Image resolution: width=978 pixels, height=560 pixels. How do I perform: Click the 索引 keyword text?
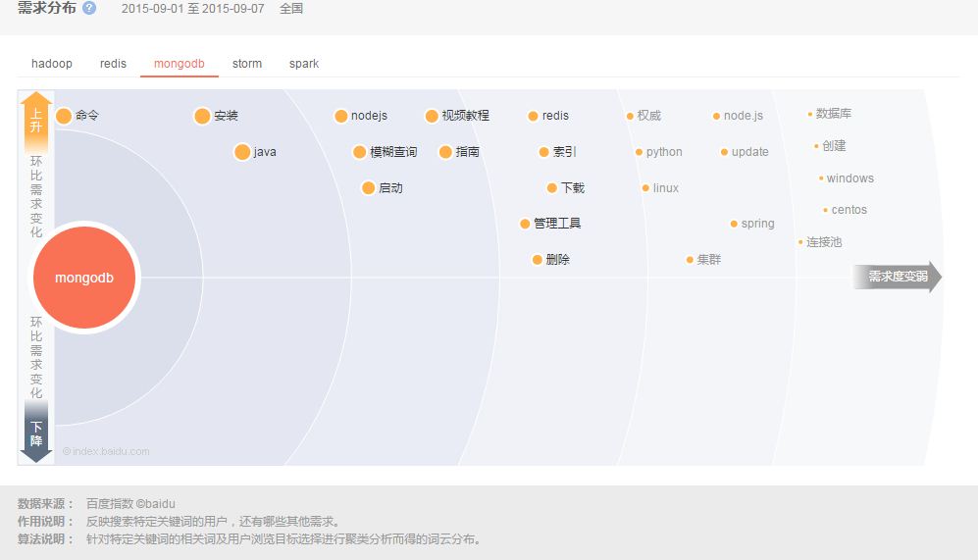tap(564, 152)
